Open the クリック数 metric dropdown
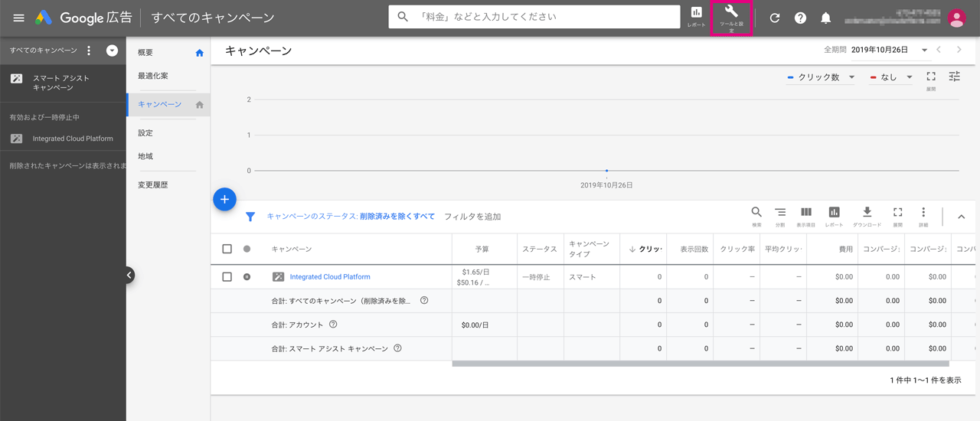The width and height of the screenshot is (980, 421). (x=822, y=77)
